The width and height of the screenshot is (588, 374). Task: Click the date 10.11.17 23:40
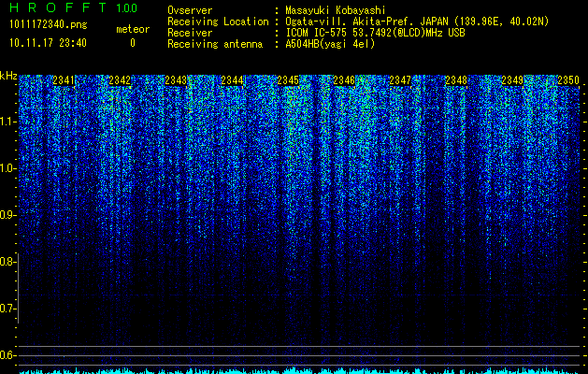point(48,43)
